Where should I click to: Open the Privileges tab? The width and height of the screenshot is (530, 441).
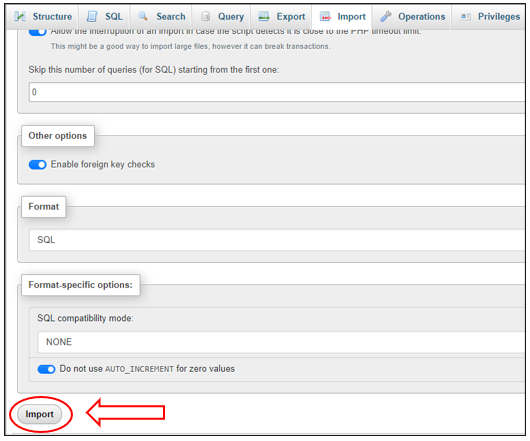[489, 17]
